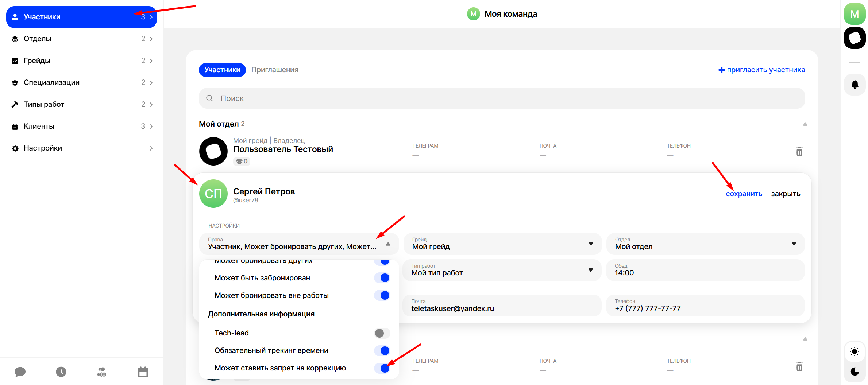Click пригласить участника link
Screen dimensions: 868x385
(x=761, y=70)
